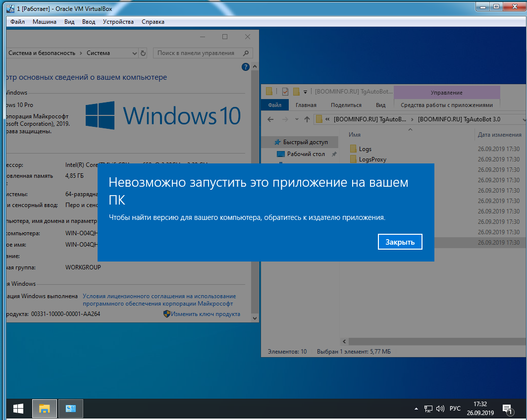This screenshot has height=420, width=527.
Task: Click Изменить ключ продукта link
Action: [x=206, y=314]
